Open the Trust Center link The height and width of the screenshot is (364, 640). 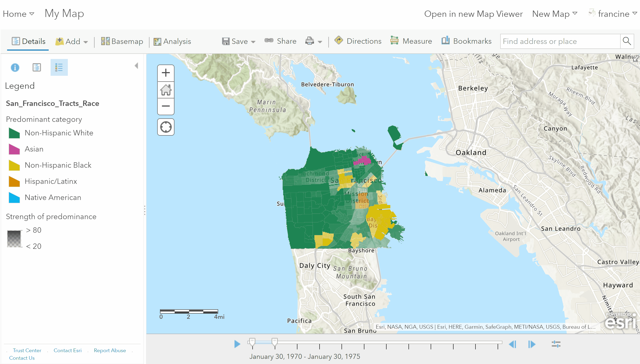(x=27, y=350)
